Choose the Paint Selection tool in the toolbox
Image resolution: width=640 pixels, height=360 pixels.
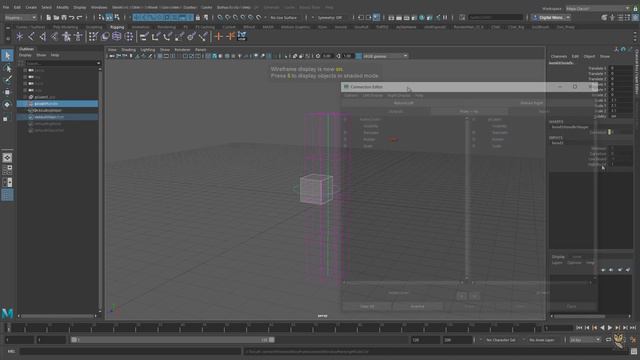pos(7,80)
